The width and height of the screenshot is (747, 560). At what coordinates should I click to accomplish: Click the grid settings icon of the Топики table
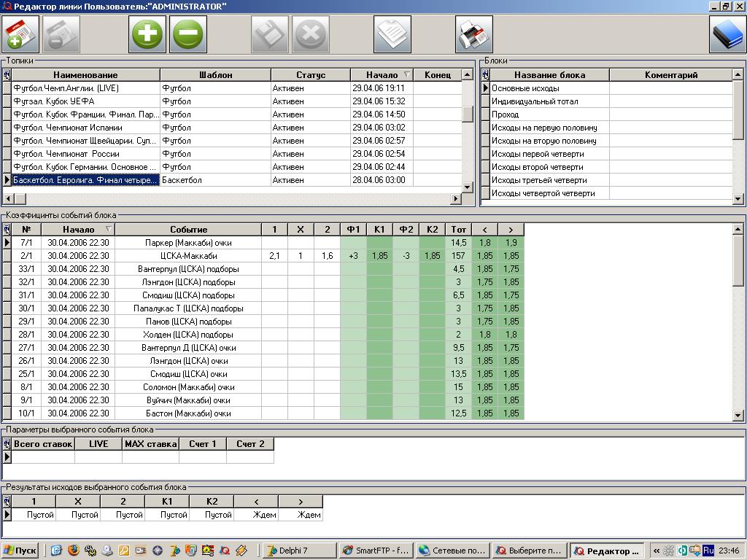(7, 75)
